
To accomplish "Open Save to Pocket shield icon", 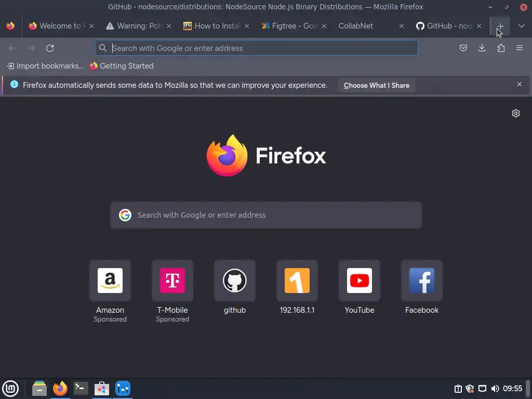I will tap(463, 48).
